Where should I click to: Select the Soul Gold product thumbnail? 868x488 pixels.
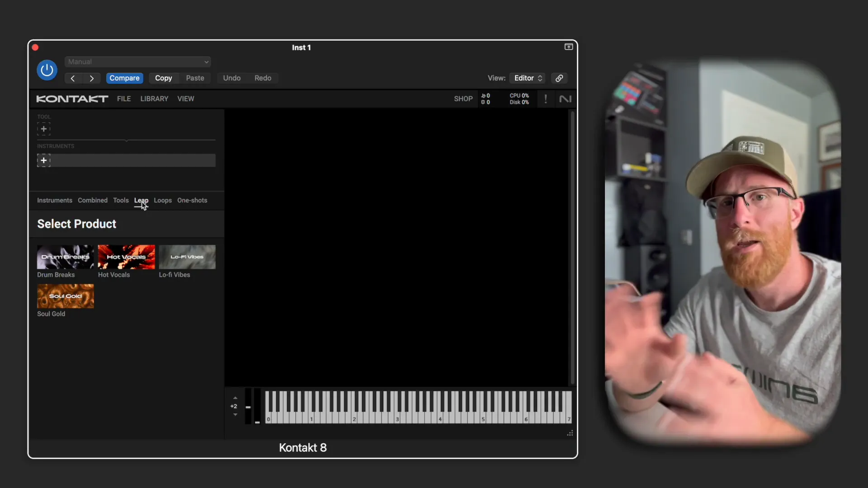(x=66, y=296)
